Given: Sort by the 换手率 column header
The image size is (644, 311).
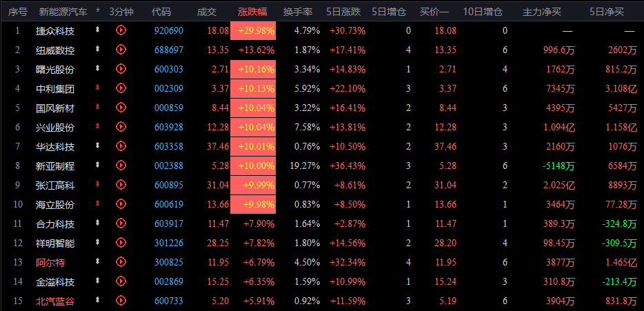Looking at the screenshot, I should tap(298, 12).
